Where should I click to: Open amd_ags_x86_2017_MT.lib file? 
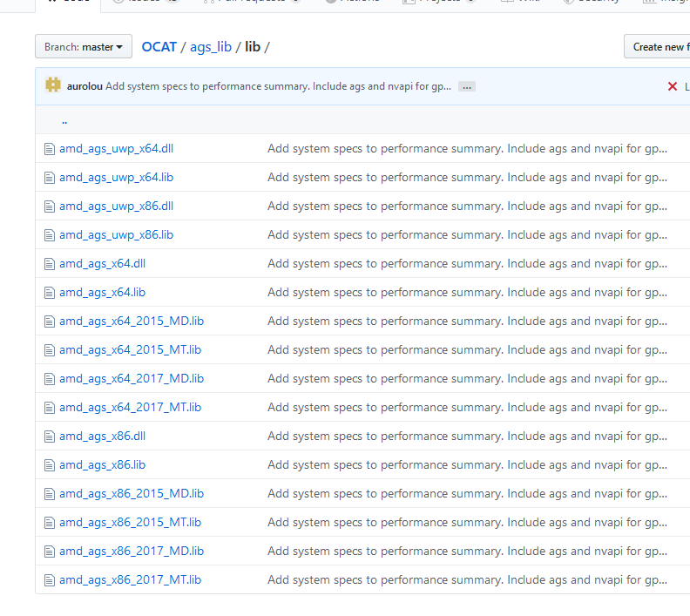point(131,580)
